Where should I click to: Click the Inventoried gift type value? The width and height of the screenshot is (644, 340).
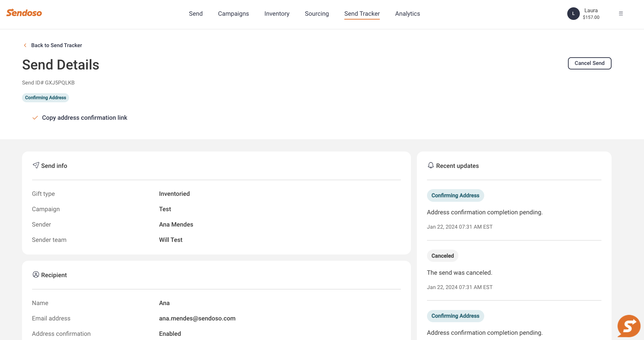tap(174, 194)
